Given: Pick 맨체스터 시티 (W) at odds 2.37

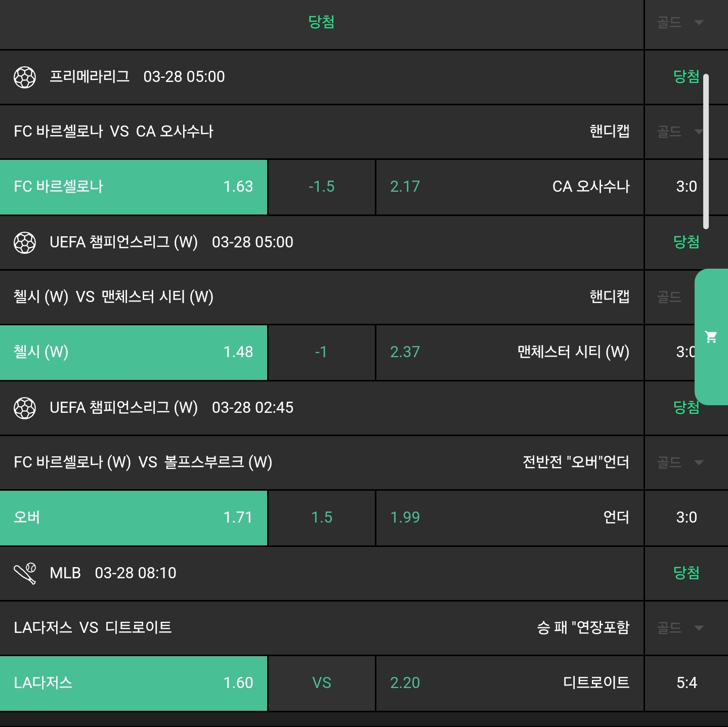Looking at the screenshot, I should (509, 353).
